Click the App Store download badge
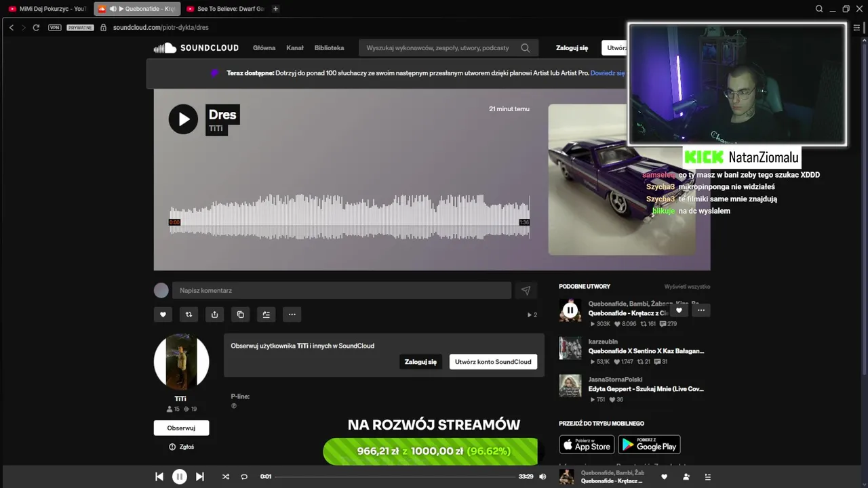The height and width of the screenshot is (488, 868). (x=587, y=445)
